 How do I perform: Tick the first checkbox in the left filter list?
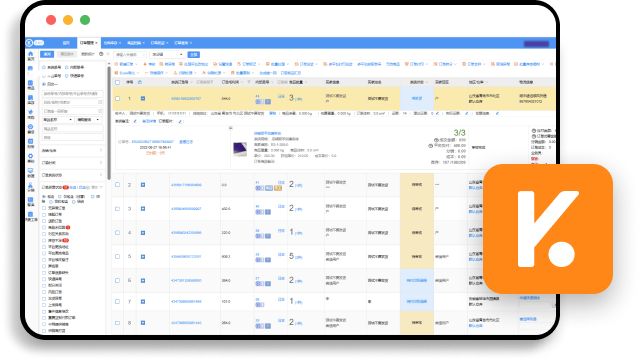pyautogui.click(x=44, y=208)
